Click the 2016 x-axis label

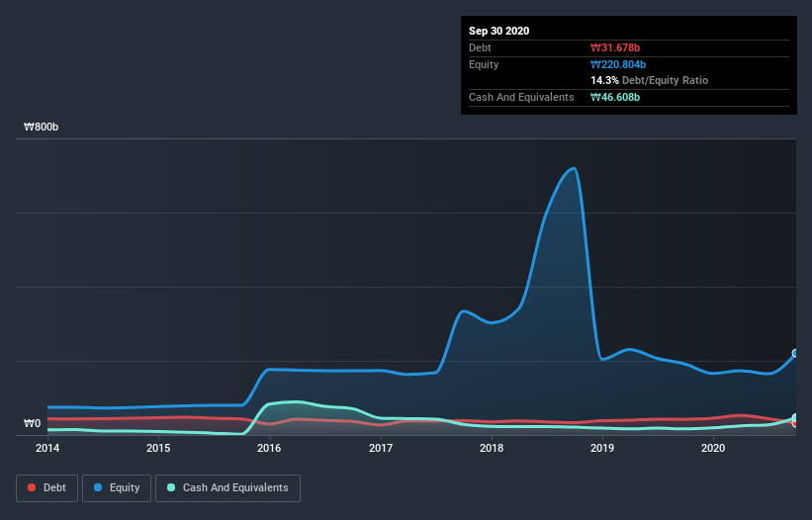tap(269, 448)
